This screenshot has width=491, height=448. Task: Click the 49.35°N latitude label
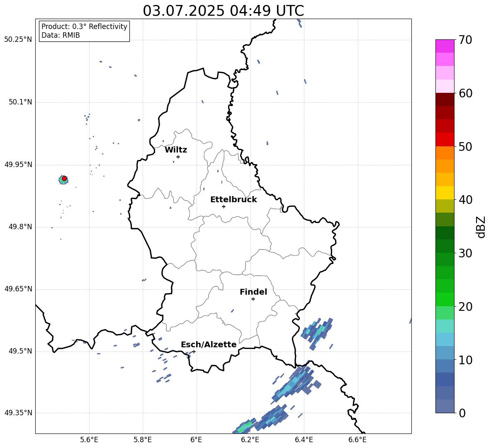pyautogui.click(x=18, y=413)
